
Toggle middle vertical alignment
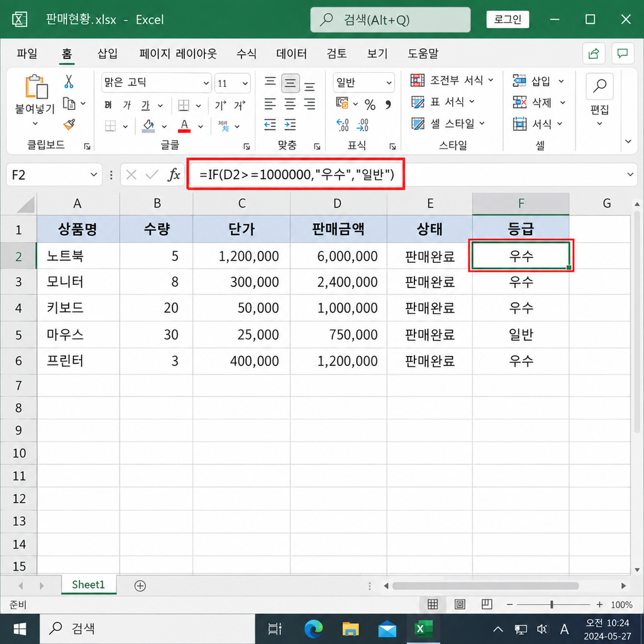[291, 84]
